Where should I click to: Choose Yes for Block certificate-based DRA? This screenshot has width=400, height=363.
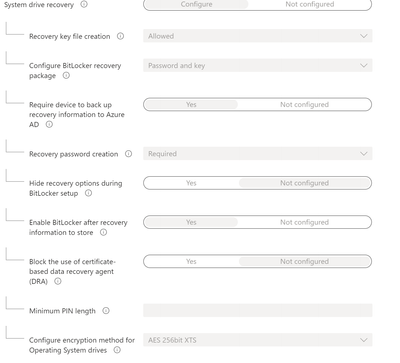click(x=191, y=261)
